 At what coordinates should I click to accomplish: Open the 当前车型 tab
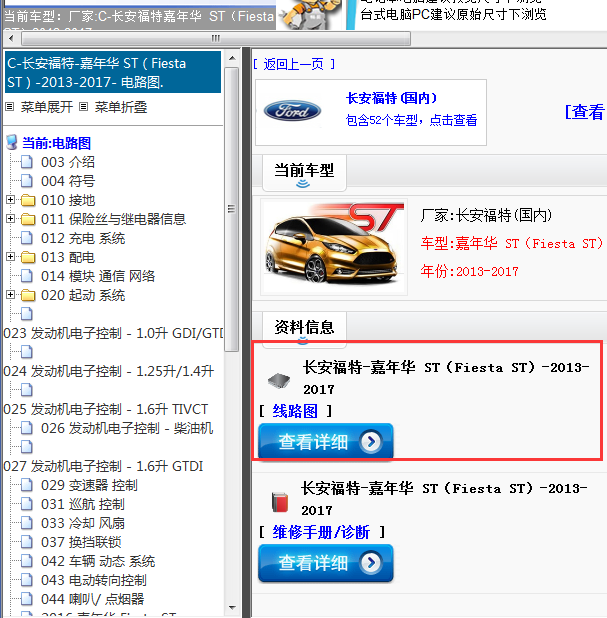point(304,173)
